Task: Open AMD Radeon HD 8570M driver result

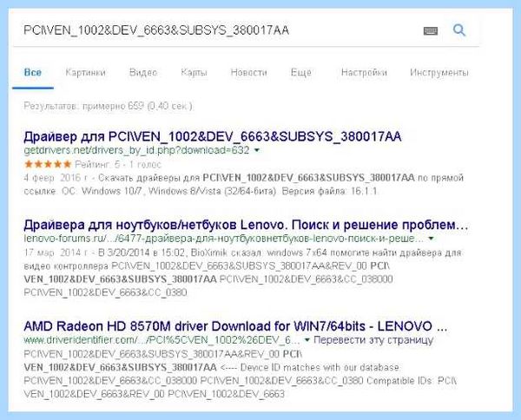Action: tap(235, 326)
